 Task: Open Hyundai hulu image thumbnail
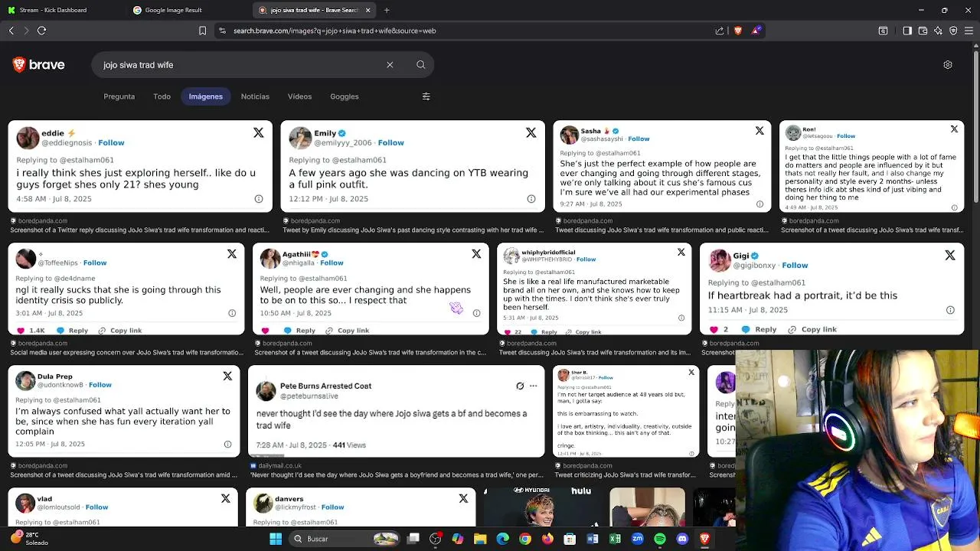tap(543, 507)
